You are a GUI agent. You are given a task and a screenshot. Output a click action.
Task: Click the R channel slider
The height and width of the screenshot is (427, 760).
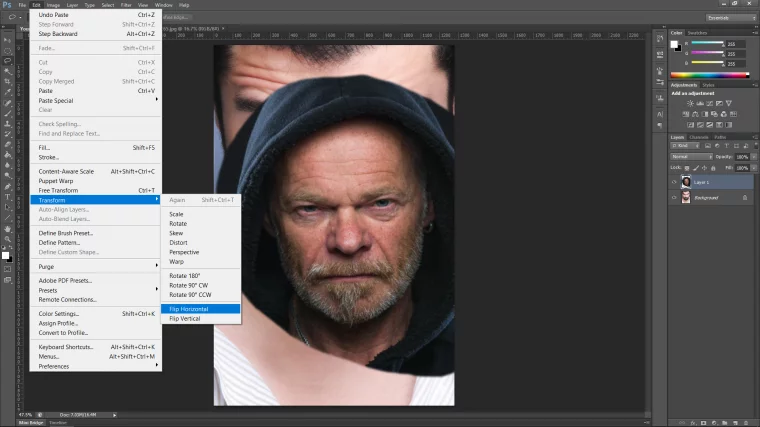707,44
